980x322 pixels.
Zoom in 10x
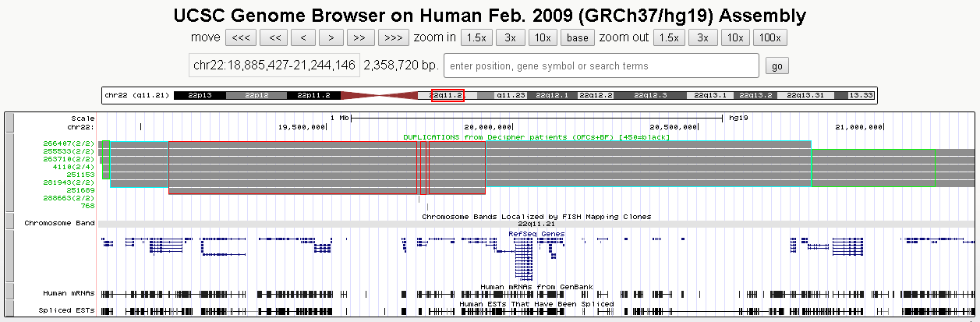[x=542, y=37]
